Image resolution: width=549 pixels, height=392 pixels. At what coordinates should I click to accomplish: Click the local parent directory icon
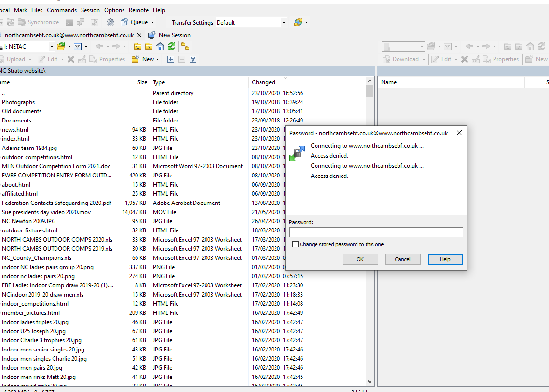coord(138,46)
